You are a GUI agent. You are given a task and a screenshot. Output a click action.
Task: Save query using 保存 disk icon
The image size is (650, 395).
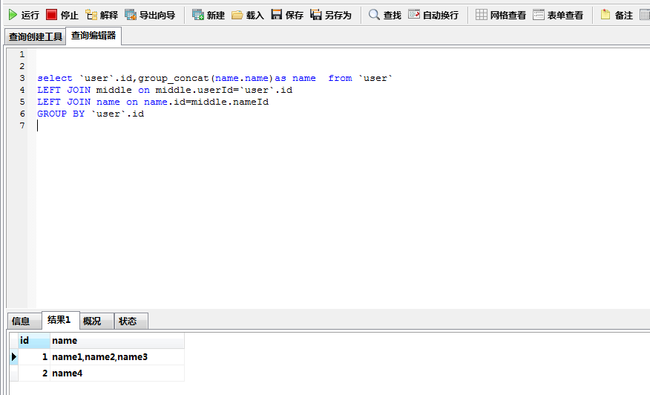276,15
